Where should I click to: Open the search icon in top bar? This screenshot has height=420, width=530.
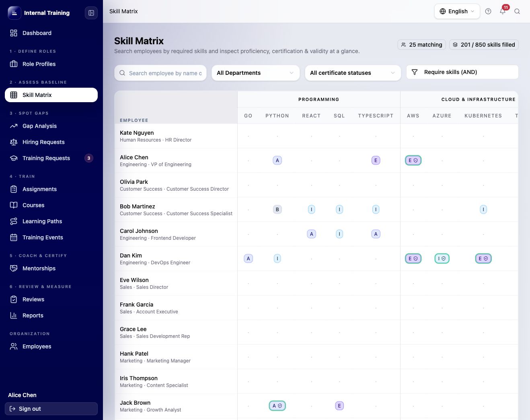coord(517,11)
